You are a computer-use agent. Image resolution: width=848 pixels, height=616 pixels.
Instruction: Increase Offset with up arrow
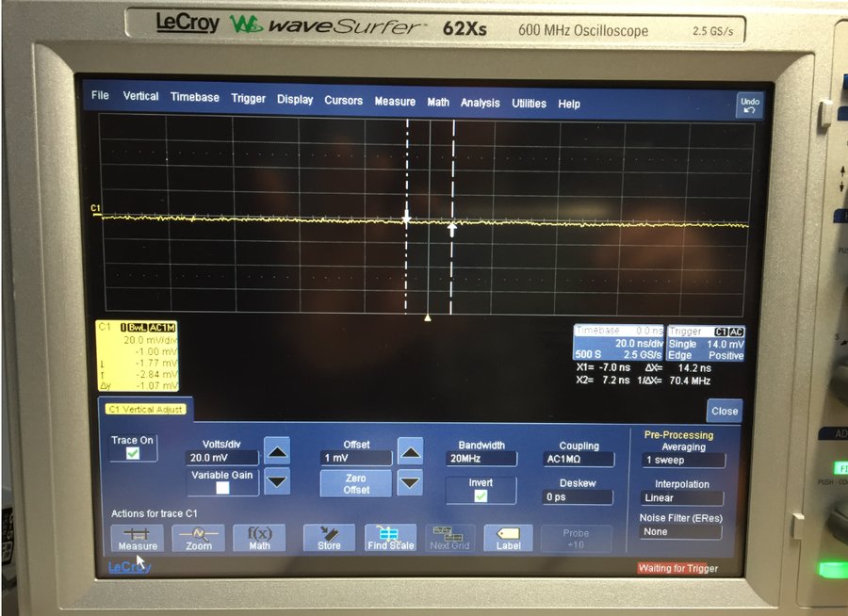click(x=410, y=451)
